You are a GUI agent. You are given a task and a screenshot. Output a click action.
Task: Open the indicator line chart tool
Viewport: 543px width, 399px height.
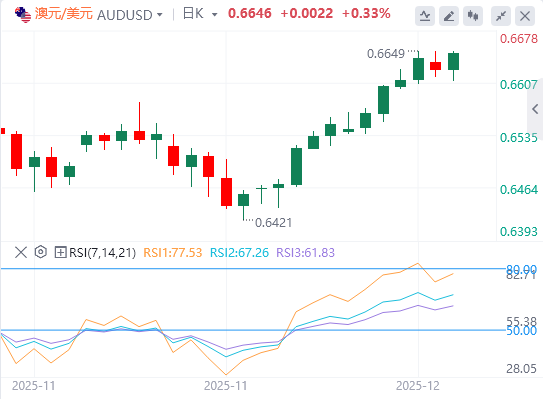pos(425,16)
